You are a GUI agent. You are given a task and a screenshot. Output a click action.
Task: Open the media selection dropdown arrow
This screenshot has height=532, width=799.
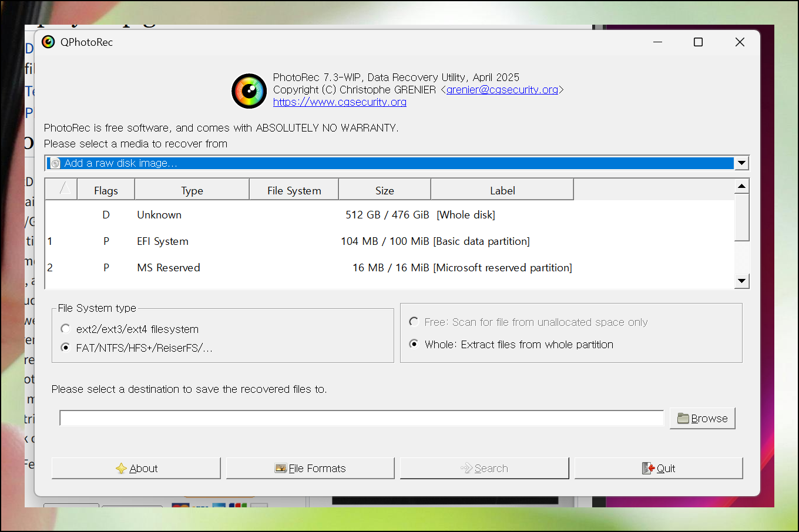742,163
